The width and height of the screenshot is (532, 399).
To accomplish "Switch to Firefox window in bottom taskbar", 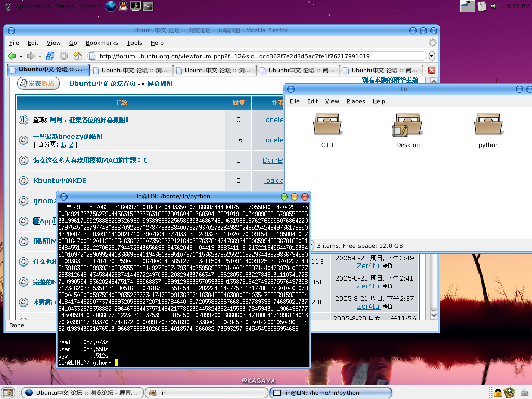I will coord(83,393).
